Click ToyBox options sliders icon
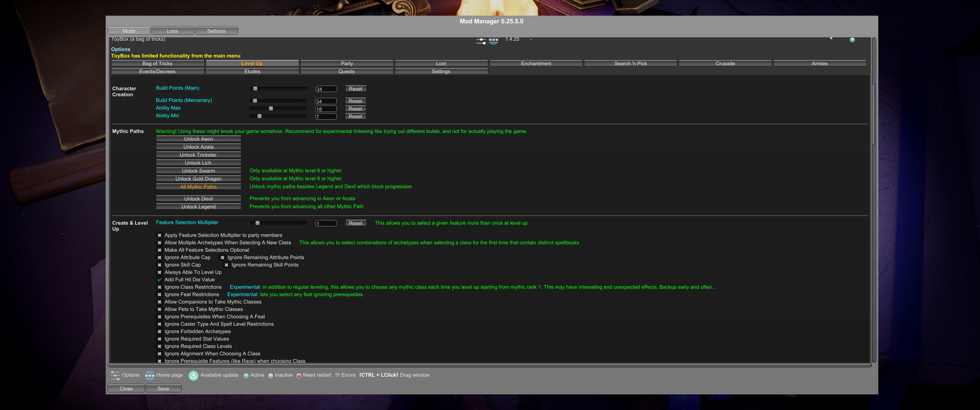The image size is (980, 410). tap(481, 40)
